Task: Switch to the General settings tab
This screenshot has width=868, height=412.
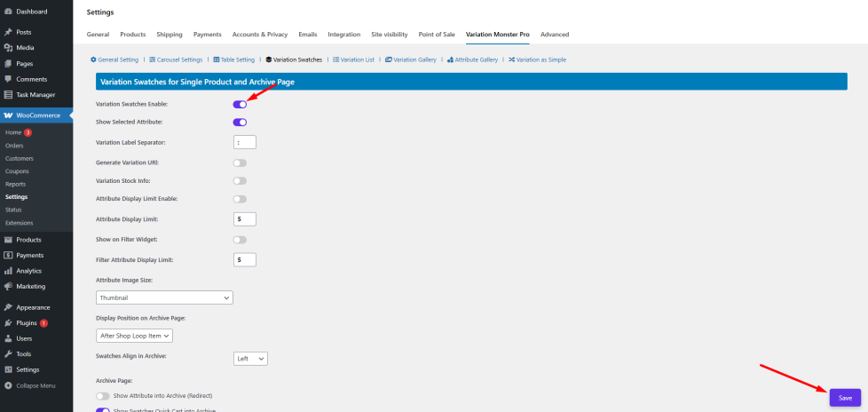Action: [x=98, y=35]
